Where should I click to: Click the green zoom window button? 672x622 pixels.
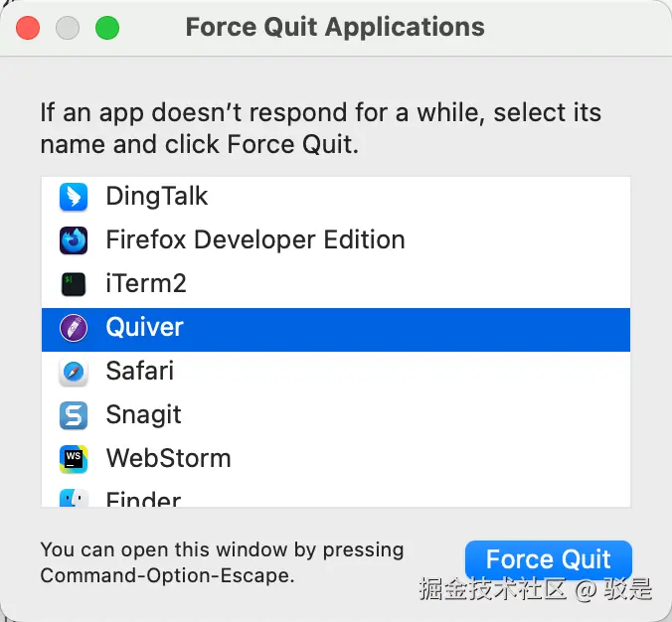[x=106, y=28]
